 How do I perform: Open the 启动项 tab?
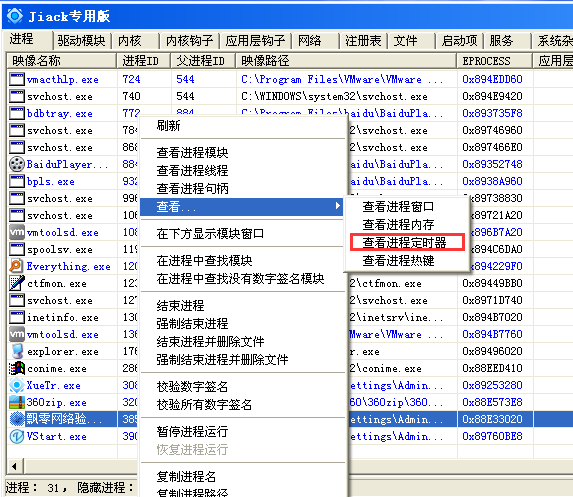pos(459,41)
